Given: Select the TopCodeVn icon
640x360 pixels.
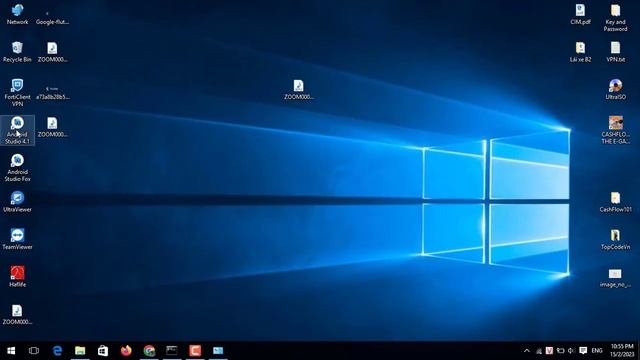Looking at the screenshot, I should pos(615,239).
